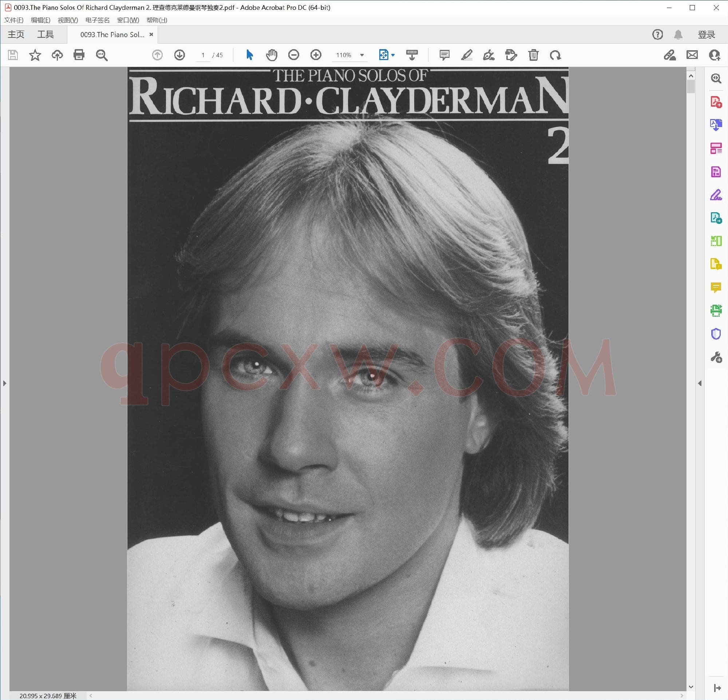The width and height of the screenshot is (728, 700).
Task: Select the highlight text pen tool
Action: [x=467, y=55]
